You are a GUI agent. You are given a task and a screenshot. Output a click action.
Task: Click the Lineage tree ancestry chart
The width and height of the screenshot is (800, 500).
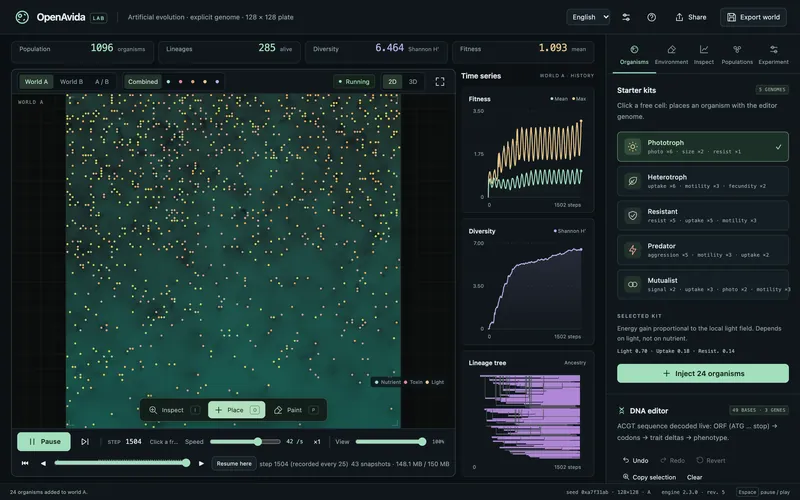coord(529,414)
